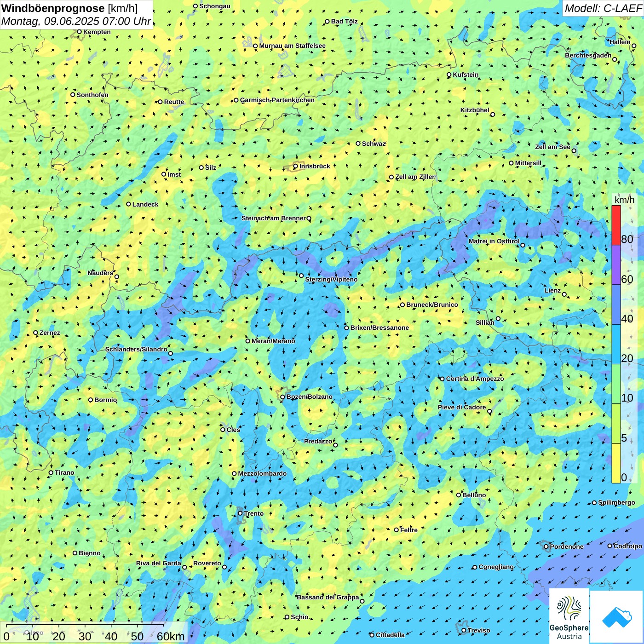Viewport: 644px width, 644px height.
Task: Click the Cles label
Action: click(233, 430)
